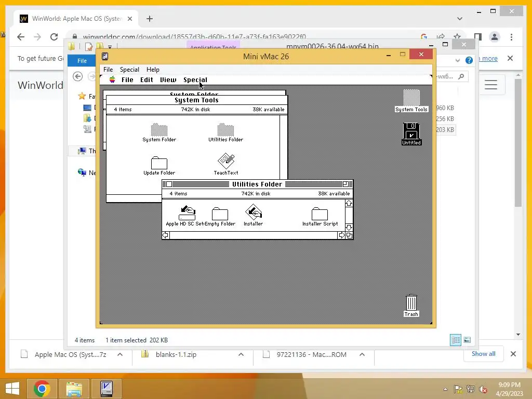Click the Utilities Folder scroll up arrow

(x=349, y=203)
